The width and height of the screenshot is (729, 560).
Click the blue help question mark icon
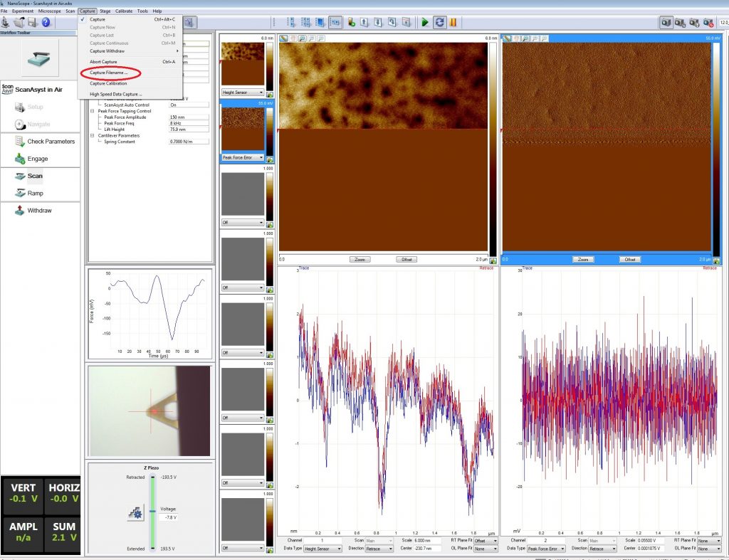[x=45, y=23]
